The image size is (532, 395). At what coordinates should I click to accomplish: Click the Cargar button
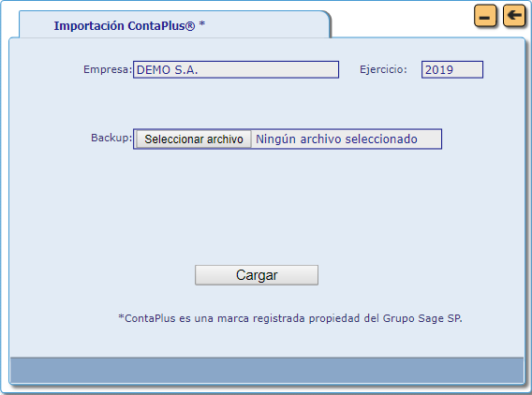coord(257,275)
